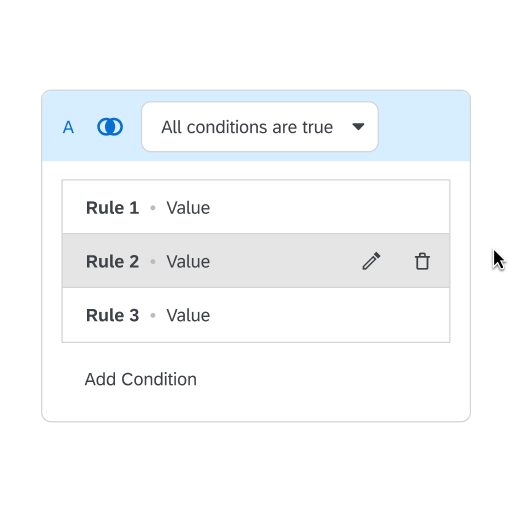Click empty blue header area beside dropdown
This screenshot has width=512, height=512.
pos(424,127)
